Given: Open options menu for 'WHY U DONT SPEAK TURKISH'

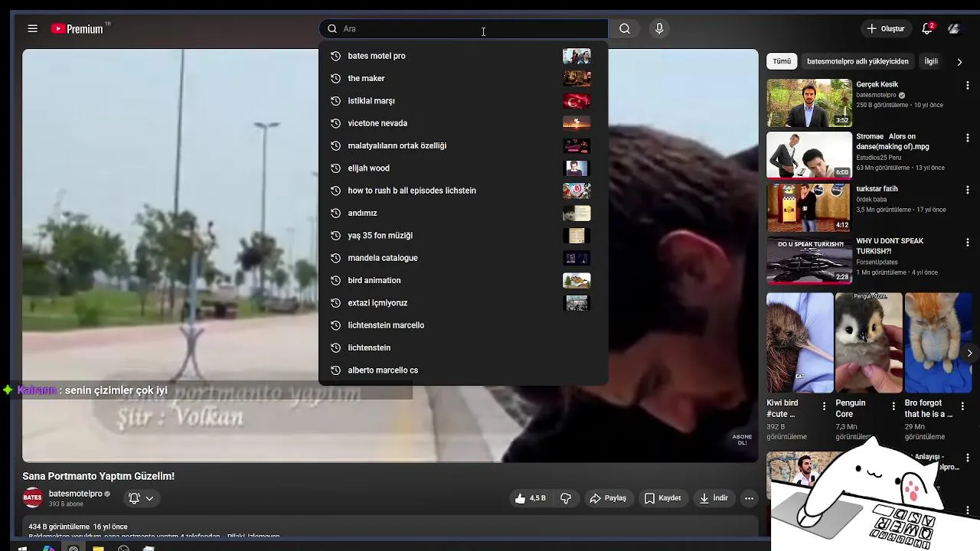Looking at the screenshot, I should pyautogui.click(x=968, y=242).
